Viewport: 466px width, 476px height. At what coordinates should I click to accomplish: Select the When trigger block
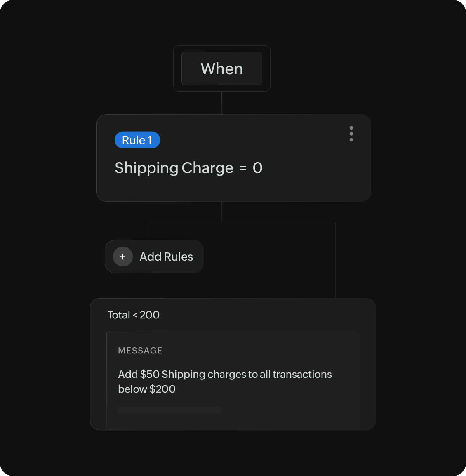coord(222,69)
